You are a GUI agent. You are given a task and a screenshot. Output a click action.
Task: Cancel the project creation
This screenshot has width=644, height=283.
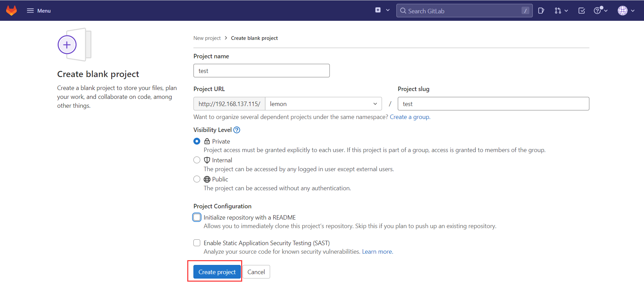pos(256,272)
